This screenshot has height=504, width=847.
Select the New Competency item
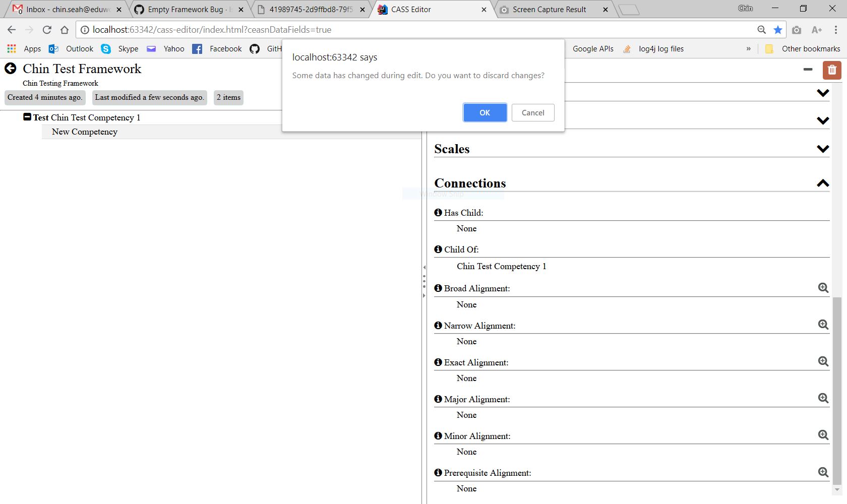[x=84, y=132]
